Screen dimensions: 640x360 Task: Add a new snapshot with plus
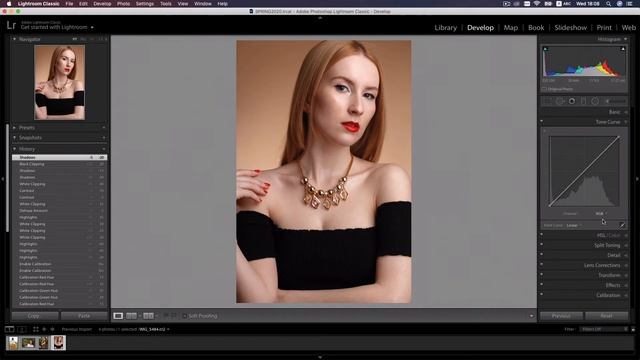point(104,138)
